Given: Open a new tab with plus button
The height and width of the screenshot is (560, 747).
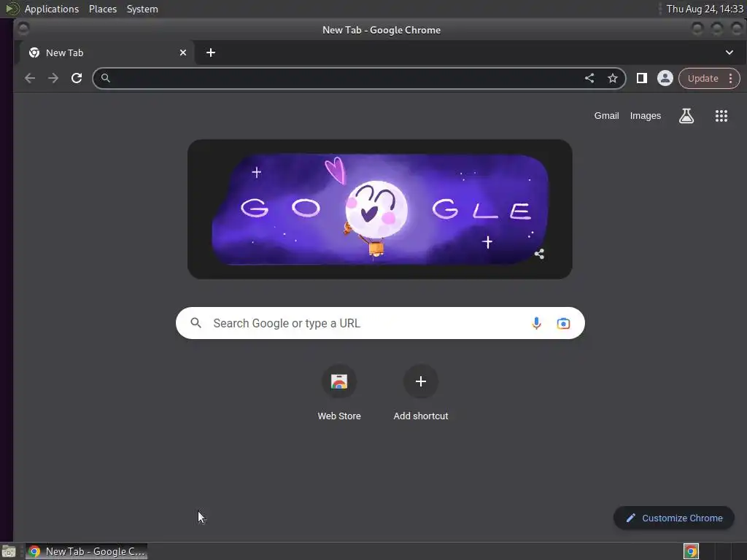Looking at the screenshot, I should click(x=211, y=52).
